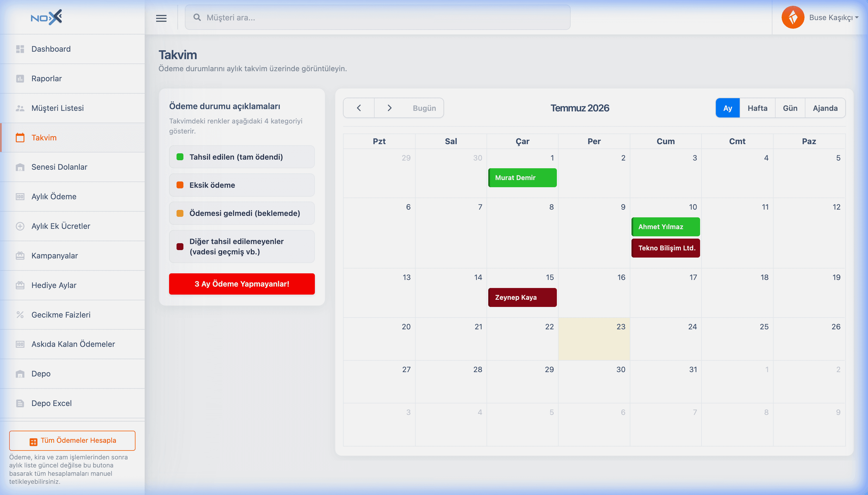Image resolution: width=868 pixels, height=495 pixels.
Task: Go to next month with right chevron
Action: point(390,108)
